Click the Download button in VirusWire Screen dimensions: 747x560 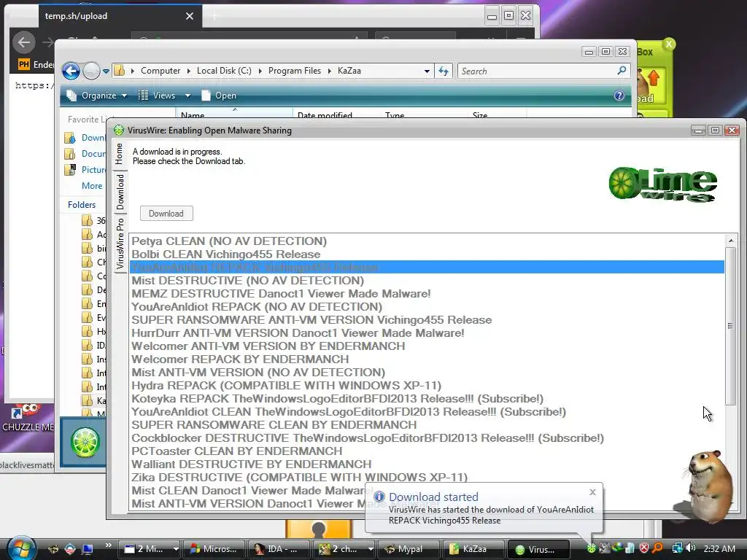pyautogui.click(x=166, y=214)
